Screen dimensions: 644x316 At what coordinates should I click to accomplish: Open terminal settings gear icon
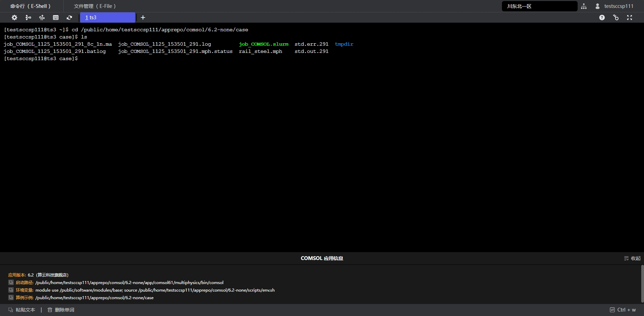tap(14, 18)
